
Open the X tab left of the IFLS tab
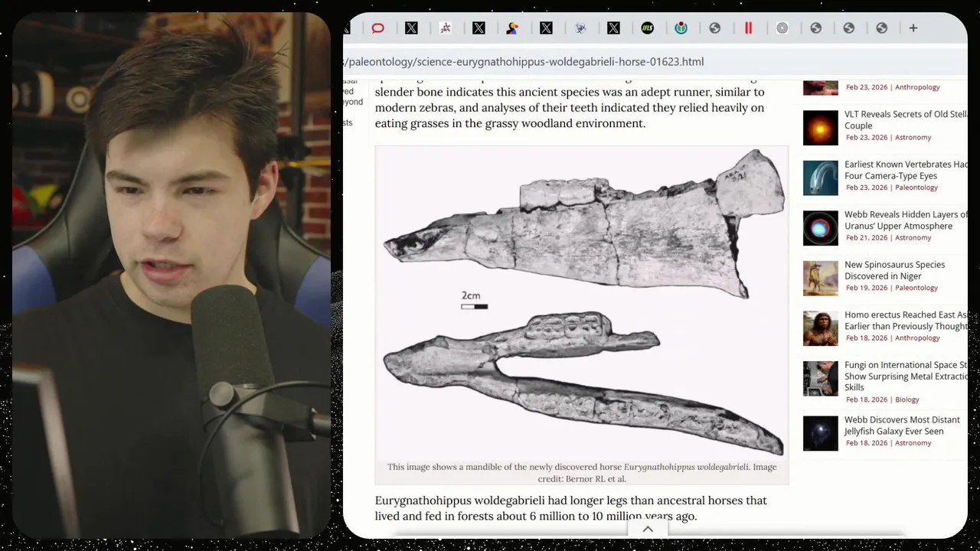(x=614, y=28)
